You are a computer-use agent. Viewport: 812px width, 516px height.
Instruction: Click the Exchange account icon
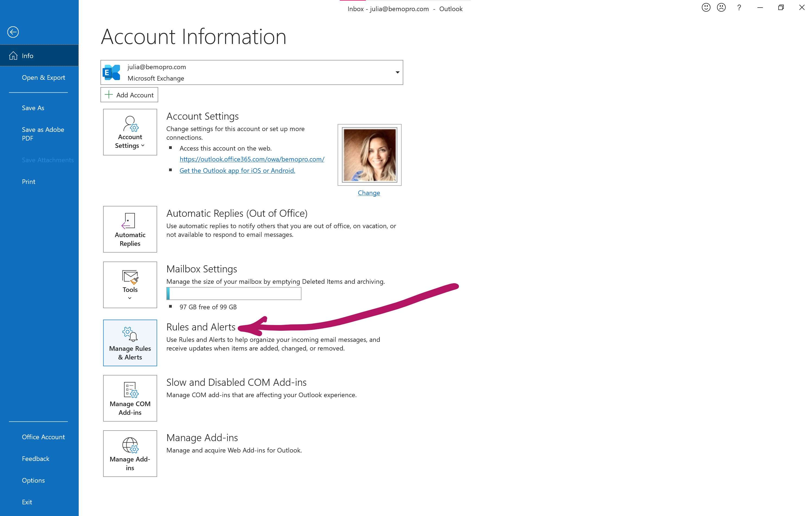tap(112, 72)
